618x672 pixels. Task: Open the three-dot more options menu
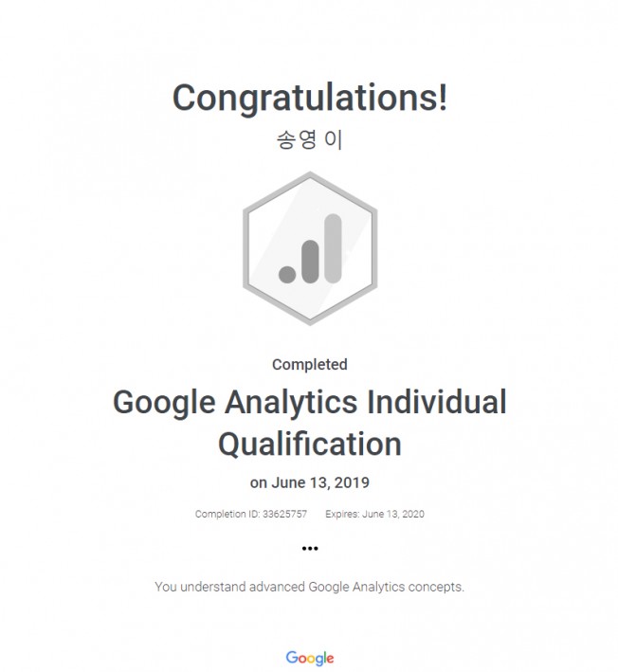(310, 548)
